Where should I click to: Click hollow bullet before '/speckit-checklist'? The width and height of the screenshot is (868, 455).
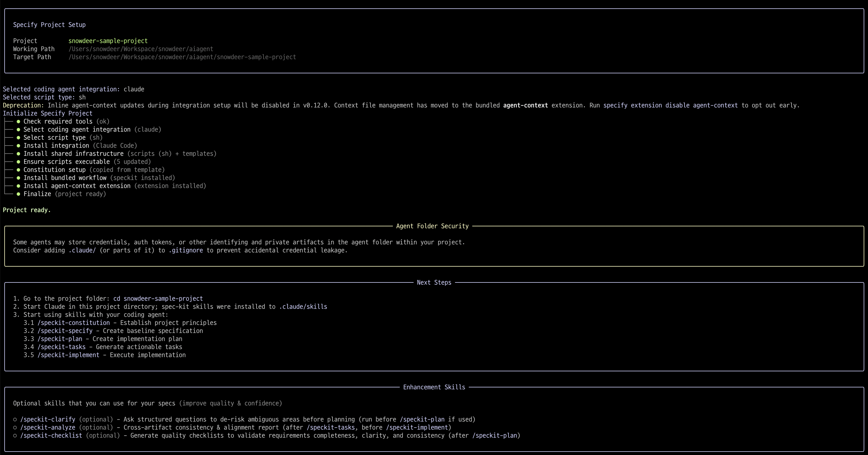coord(15,436)
